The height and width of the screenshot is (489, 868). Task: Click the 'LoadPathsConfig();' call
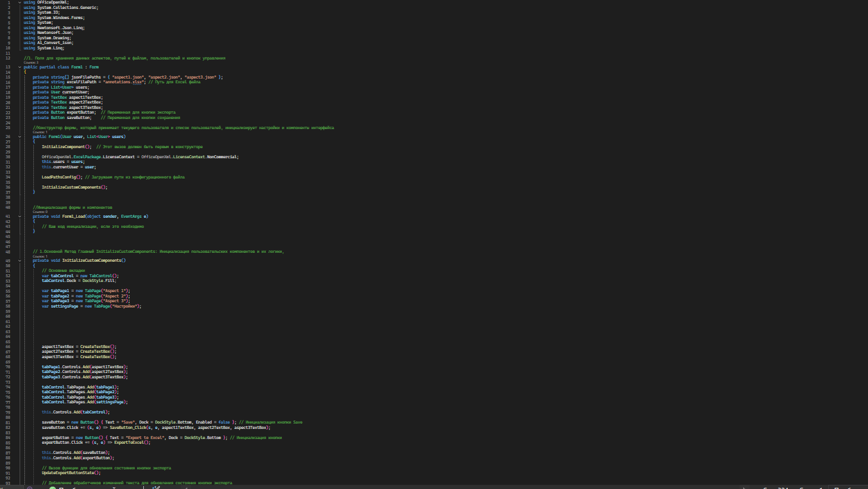(x=62, y=177)
